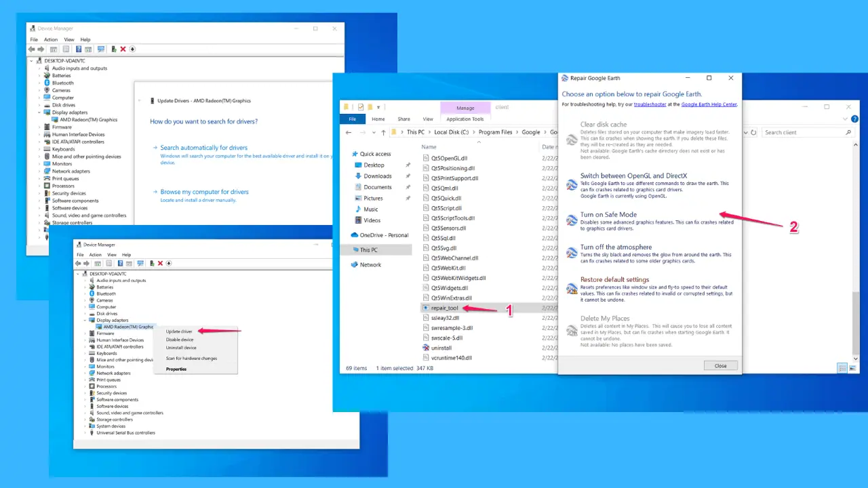Expand Processors in context-menu Device Manager

point(85,386)
